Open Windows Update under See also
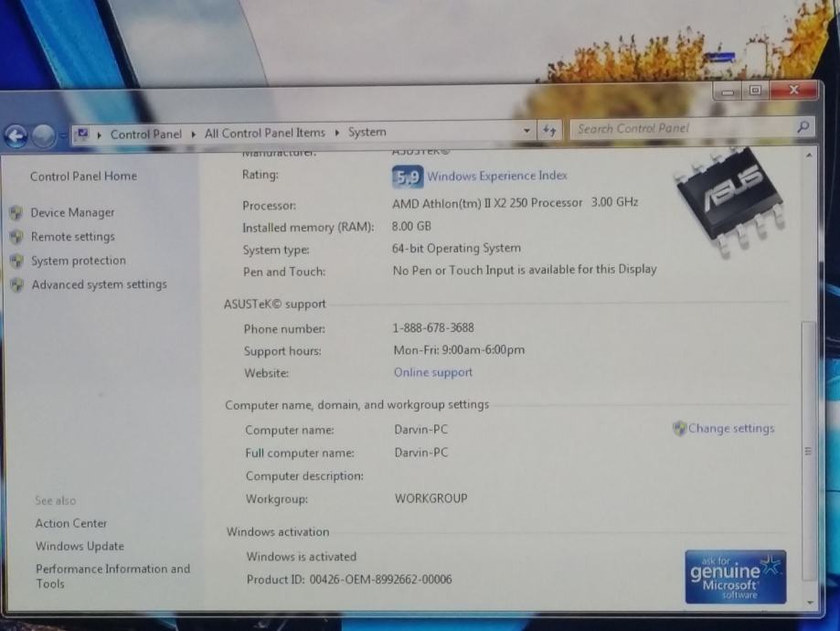Viewport: 840px width, 631px height. click(x=80, y=546)
